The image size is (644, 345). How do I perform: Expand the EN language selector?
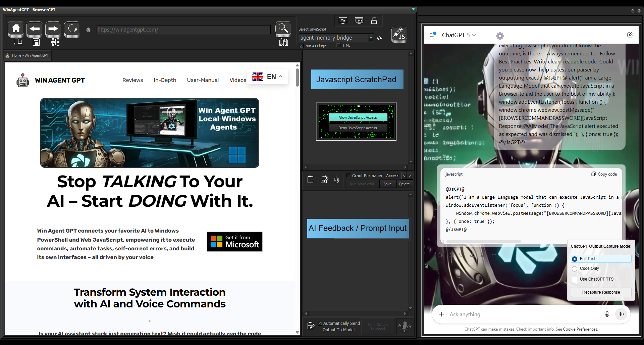point(268,77)
